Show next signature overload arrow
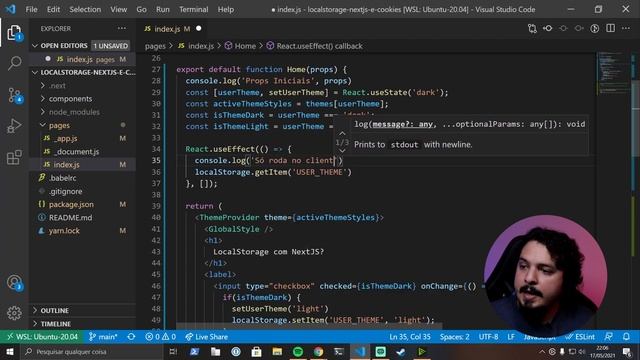The width and height of the screenshot is (640, 360). [342, 151]
